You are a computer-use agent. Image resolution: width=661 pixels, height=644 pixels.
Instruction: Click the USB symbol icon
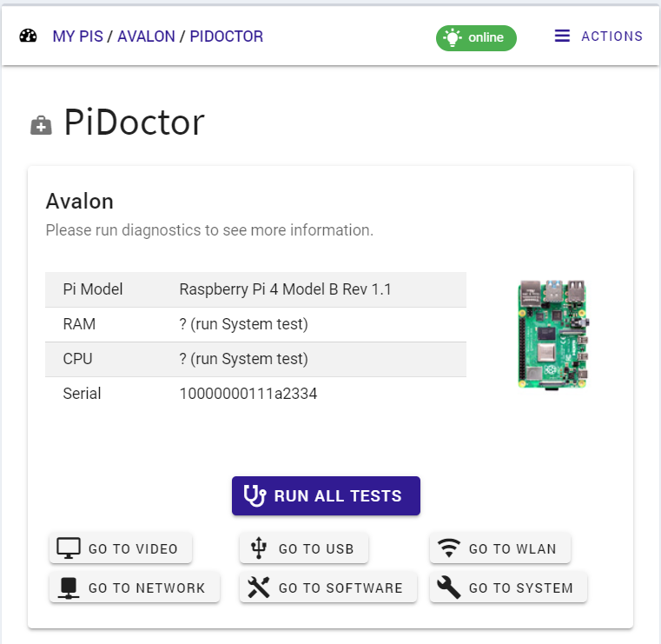tap(259, 548)
